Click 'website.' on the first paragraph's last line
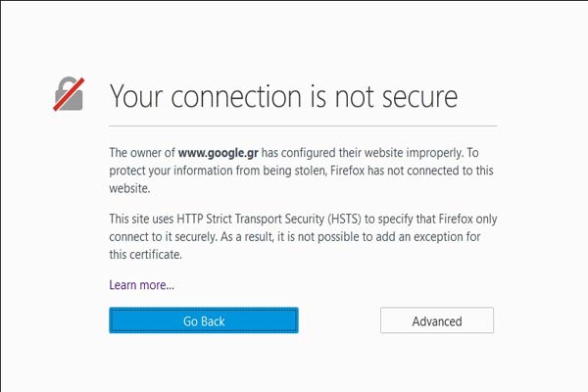 [129, 188]
